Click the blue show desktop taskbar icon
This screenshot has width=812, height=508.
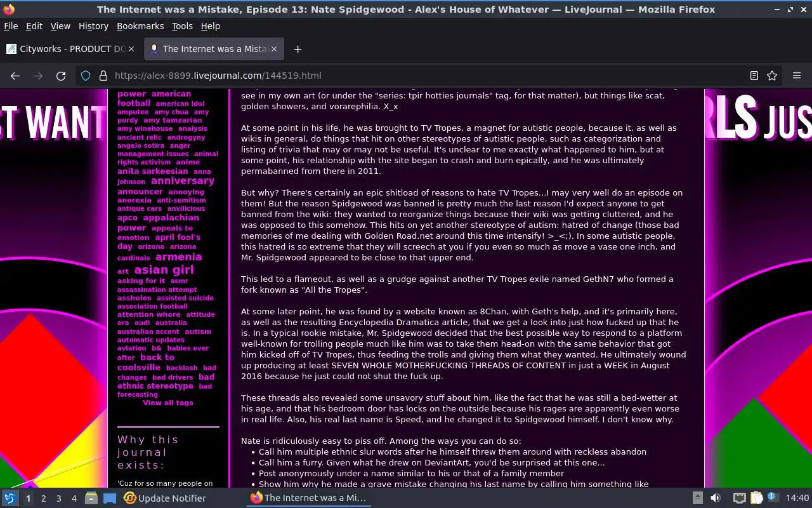coord(109,498)
